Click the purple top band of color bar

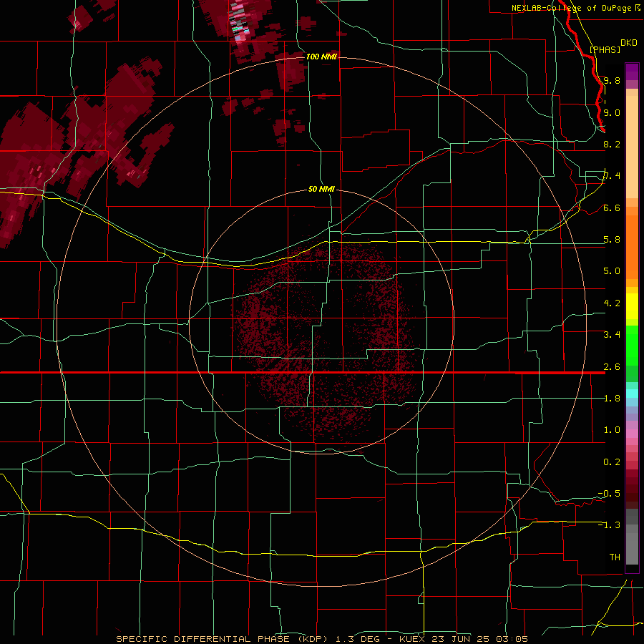coord(632,72)
